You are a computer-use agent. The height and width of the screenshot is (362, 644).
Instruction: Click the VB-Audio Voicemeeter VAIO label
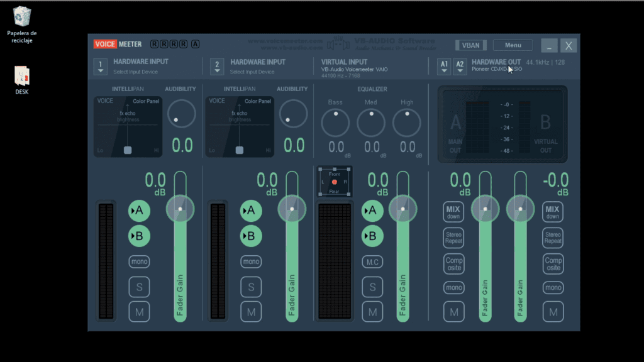(355, 69)
